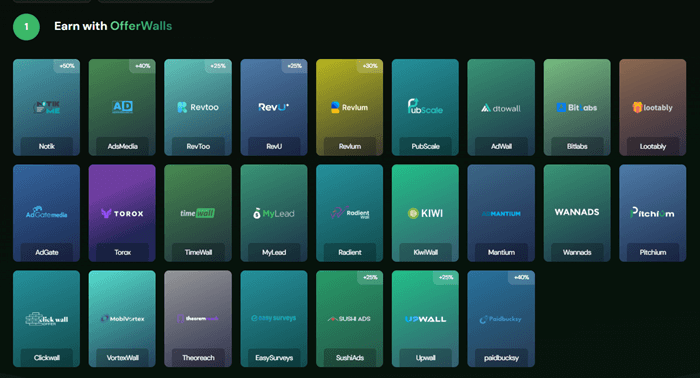The width and height of the screenshot is (700, 378).
Task: Open the Radient offerwall
Action: 350,213
